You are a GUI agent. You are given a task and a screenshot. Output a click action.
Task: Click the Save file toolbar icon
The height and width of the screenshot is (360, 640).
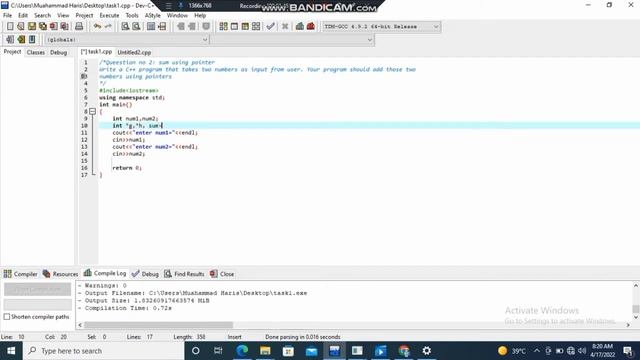tap(31, 27)
